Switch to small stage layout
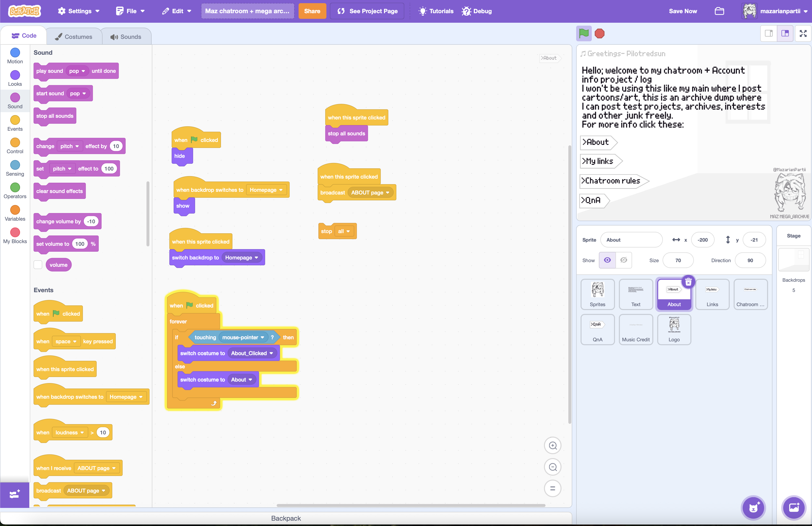The width and height of the screenshot is (812, 526). [x=769, y=33]
